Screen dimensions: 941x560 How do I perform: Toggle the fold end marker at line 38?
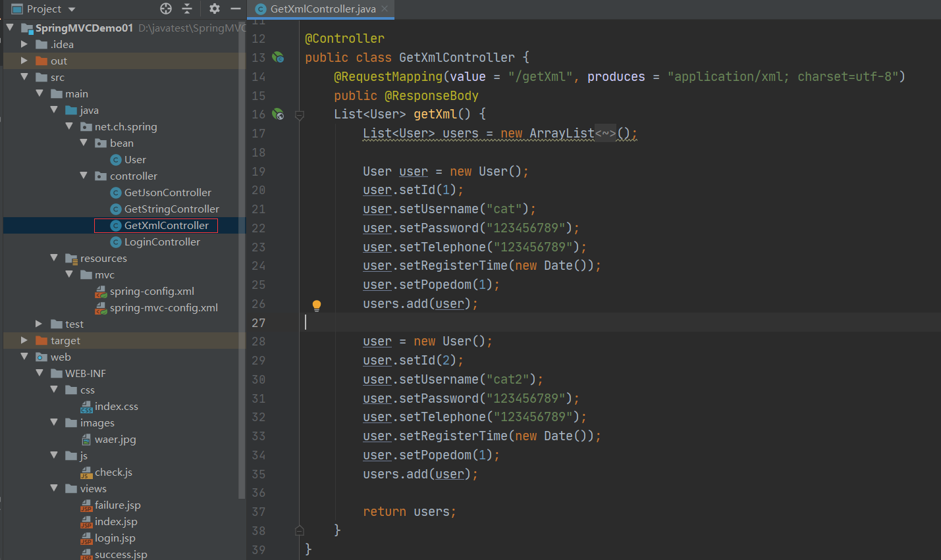coord(300,530)
